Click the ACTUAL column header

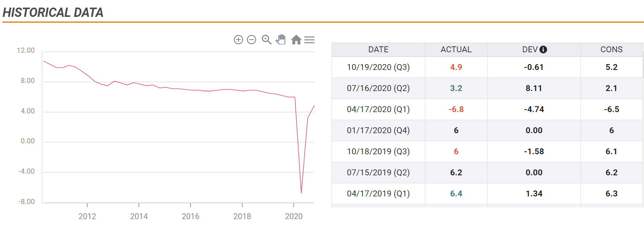point(456,49)
